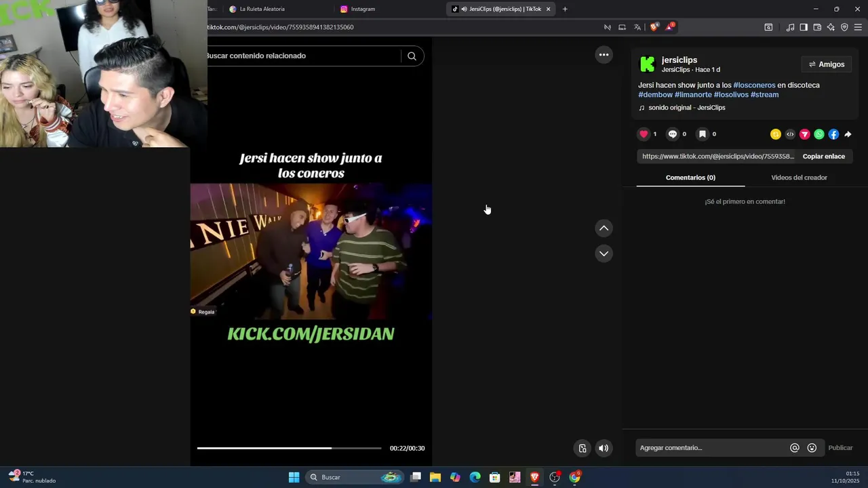The width and height of the screenshot is (868, 488).
Task: Open comments via the speech bubble icon
Action: pos(673,134)
